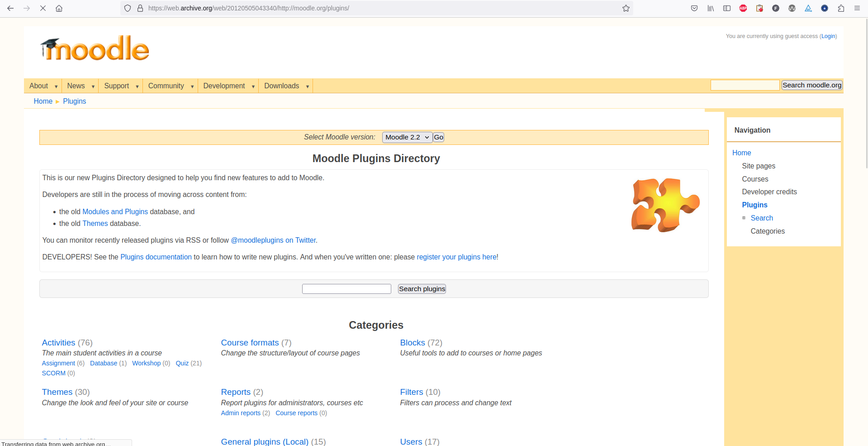Save page to Pocket icon
The image size is (868, 446).
694,8
